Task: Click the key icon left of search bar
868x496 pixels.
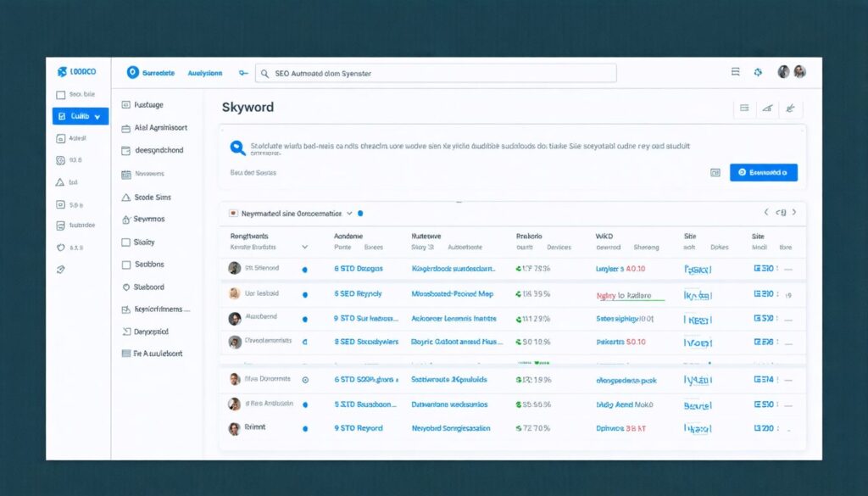Action: pos(243,73)
